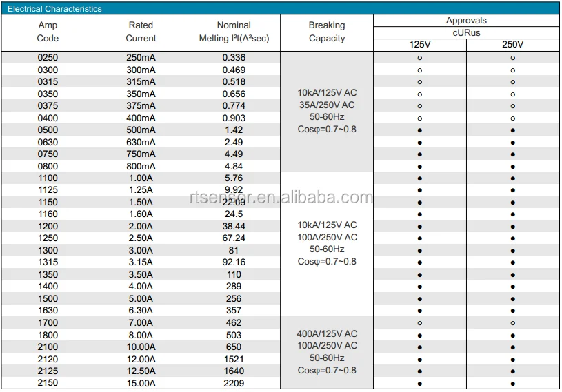This screenshot has height=392, width=562.
Task: Click melting value '92.16'
Action: tap(234, 262)
